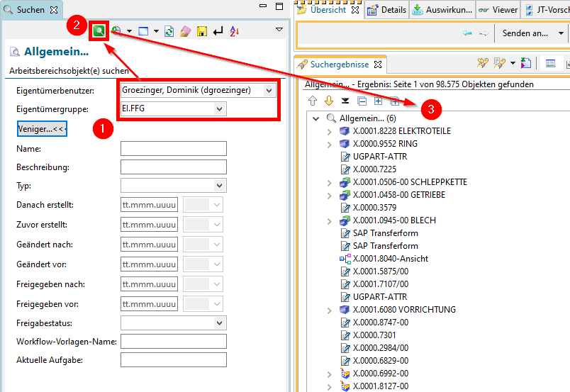Click the back arrow in Übersicht toolbar

(x=467, y=33)
